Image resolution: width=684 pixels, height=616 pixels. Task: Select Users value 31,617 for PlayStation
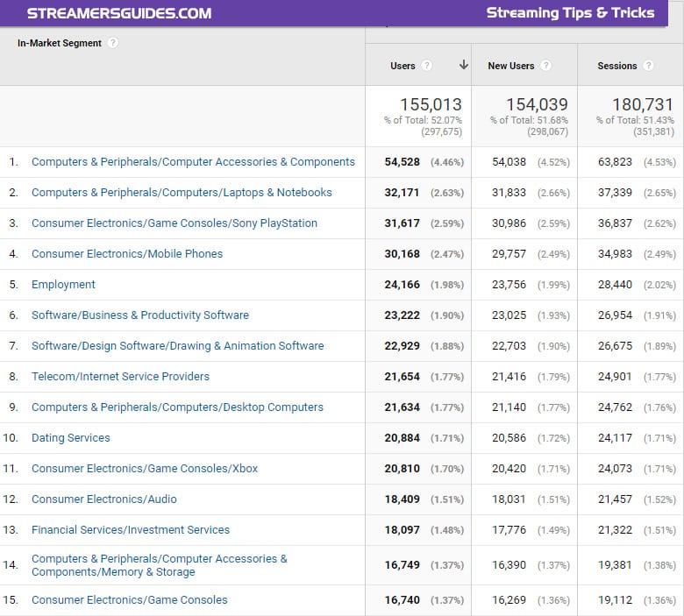tap(402, 223)
